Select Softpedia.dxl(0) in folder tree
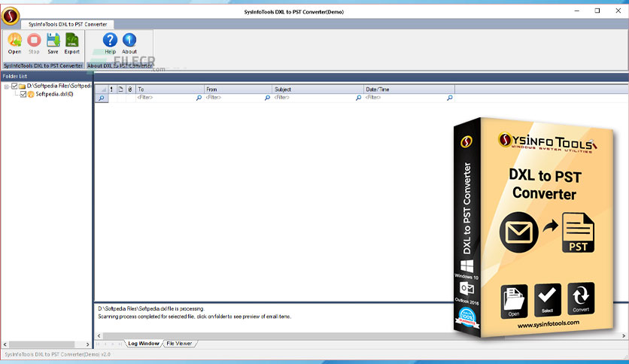Image resolution: width=629 pixels, height=364 pixels. [54, 94]
